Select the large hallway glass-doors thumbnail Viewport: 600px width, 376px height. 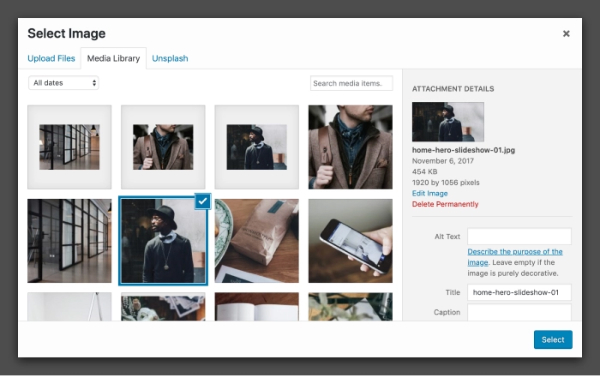coord(69,241)
